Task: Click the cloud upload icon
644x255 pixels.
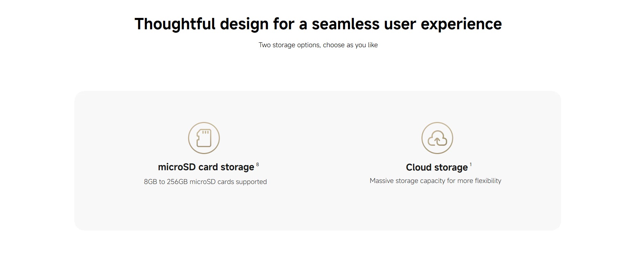Action: point(437,138)
